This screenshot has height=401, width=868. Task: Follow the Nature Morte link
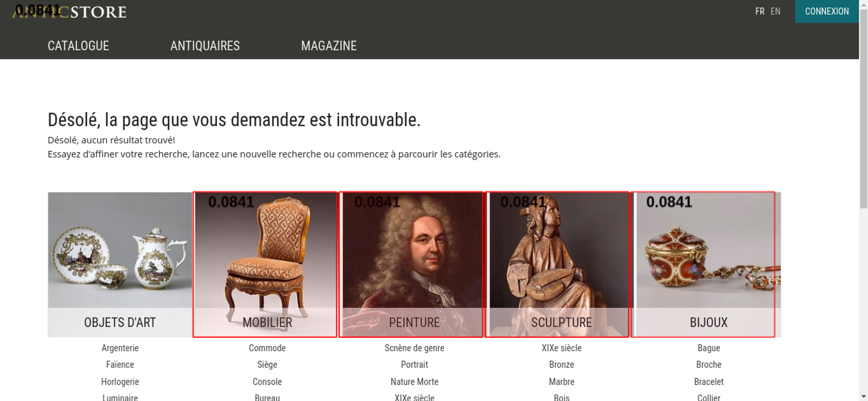point(414,382)
